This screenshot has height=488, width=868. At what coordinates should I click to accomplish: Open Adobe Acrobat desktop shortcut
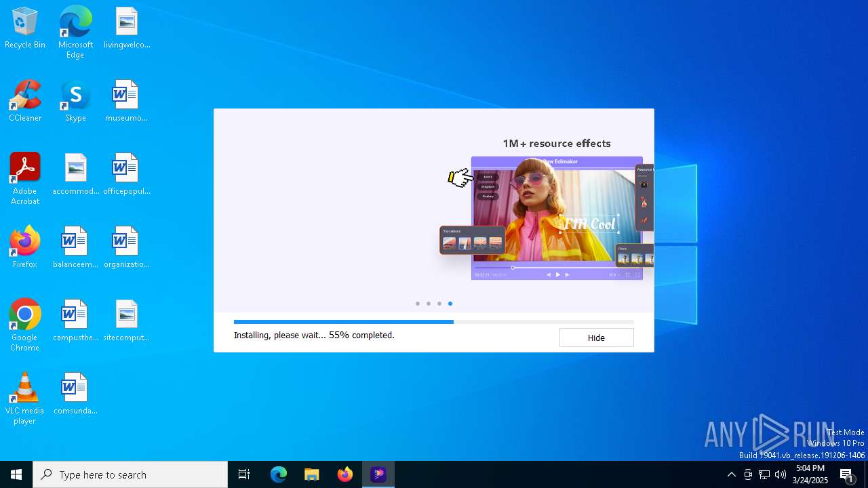click(25, 179)
